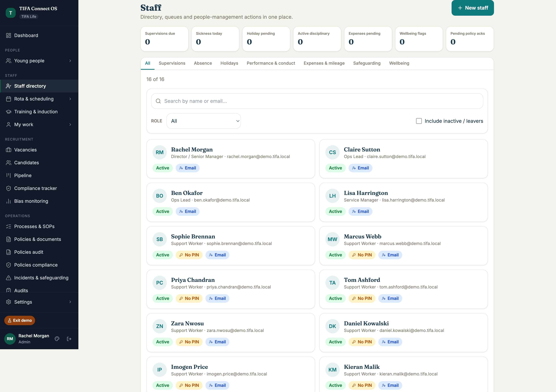Click the Policies audit icon
The image size is (556, 392).
tap(9, 252)
